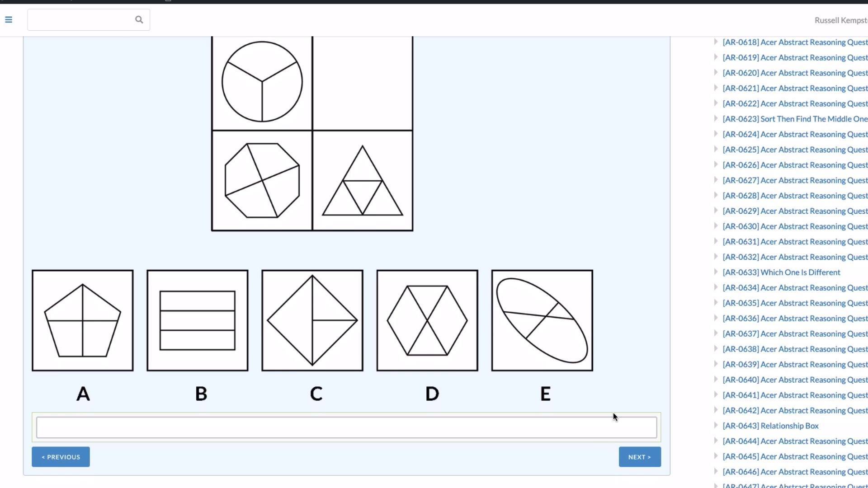This screenshot has width=868, height=488.
Task: Click the answer text input field
Action: [346, 427]
